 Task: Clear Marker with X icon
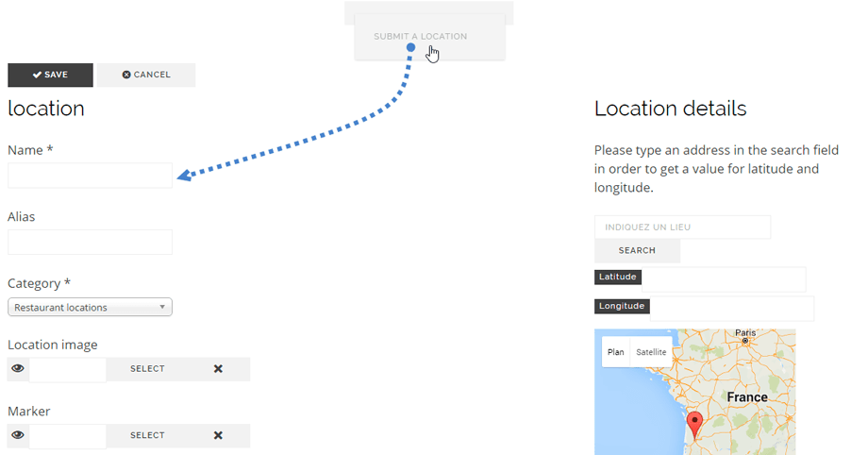pyautogui.click(x=218, y=435)
